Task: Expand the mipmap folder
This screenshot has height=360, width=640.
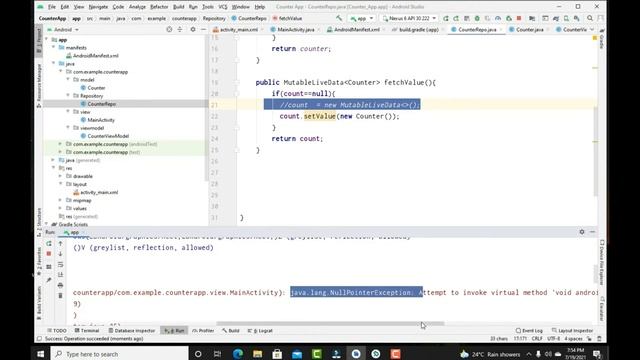Action: [60, 200]
